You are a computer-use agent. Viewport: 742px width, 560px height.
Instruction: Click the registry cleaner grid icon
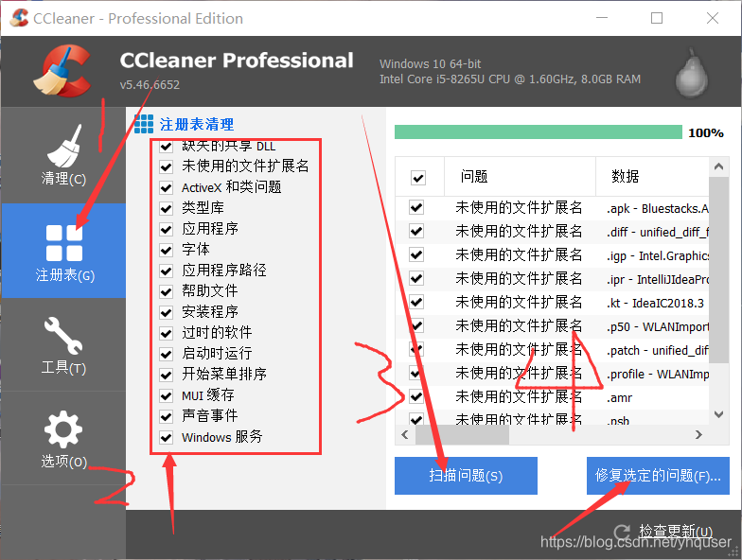point(144,124)
